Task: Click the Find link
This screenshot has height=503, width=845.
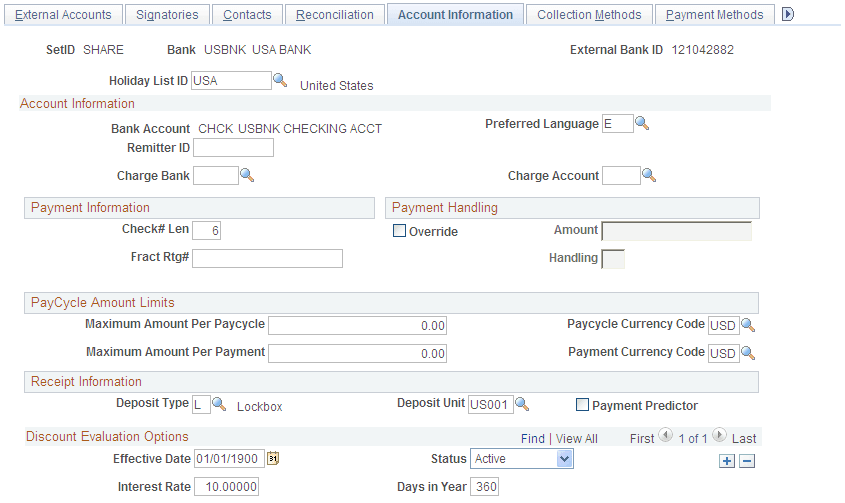Action: 533,439
